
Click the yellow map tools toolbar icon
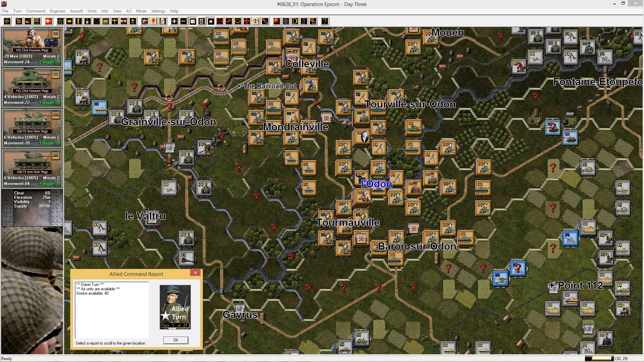click(x=256, y=21)
